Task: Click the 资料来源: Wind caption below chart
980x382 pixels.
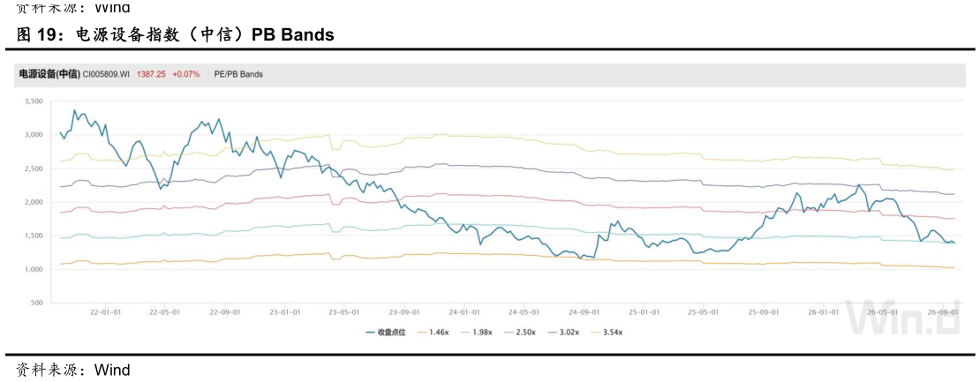Action: coord(74,371)
